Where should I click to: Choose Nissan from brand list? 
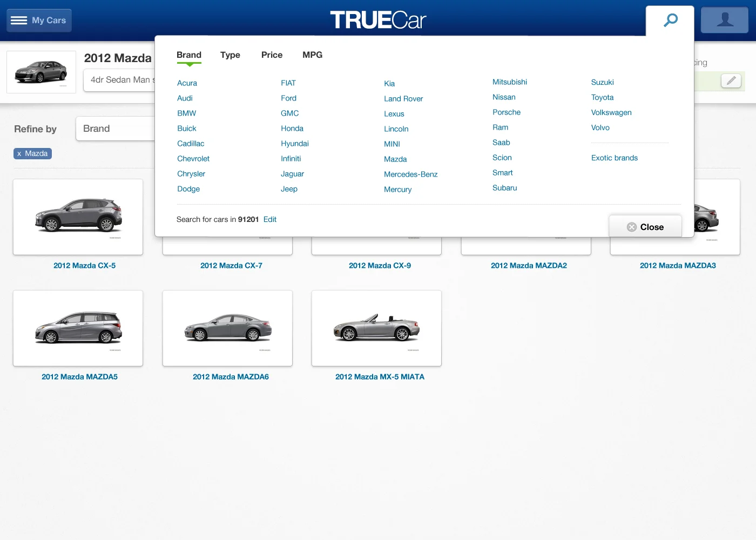click(x=504, y=97)
